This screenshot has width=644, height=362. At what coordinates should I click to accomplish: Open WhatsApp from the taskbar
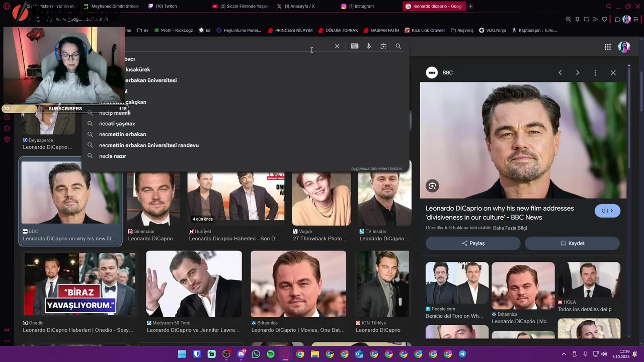(256, 354)
